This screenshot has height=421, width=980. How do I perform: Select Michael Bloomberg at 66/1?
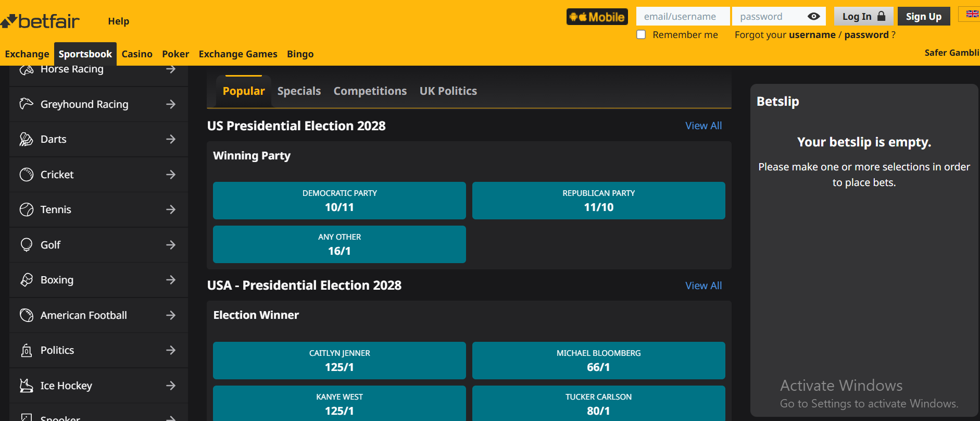click(599, 361)
